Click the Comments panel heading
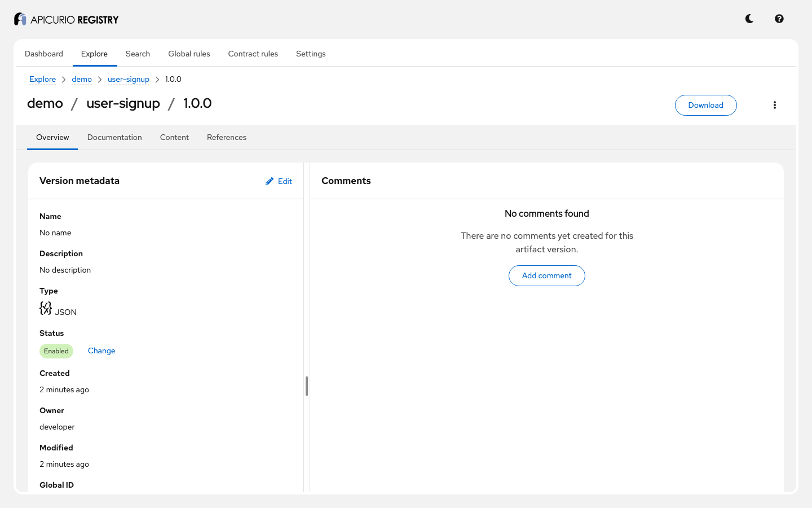Screen dimensions: 812x508 pyautogui.click(x=346, y=181)
